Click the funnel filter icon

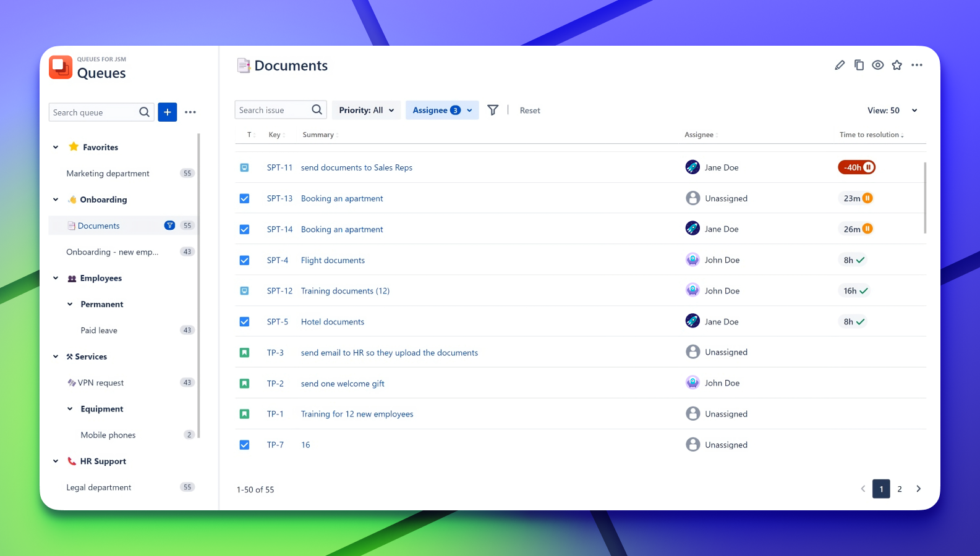(493, 110)
